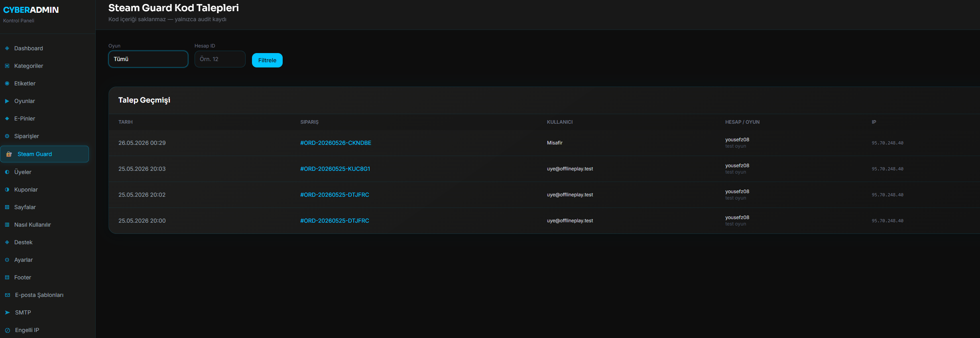
Task: Open order #ORD-20260526-CKNDBE
Action: point(336,143)
